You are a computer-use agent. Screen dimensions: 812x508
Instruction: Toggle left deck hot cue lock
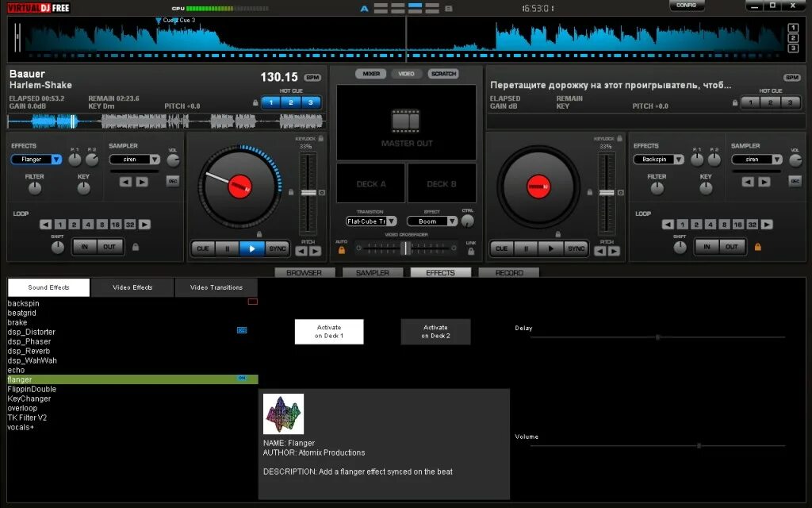tap(255, 102)
